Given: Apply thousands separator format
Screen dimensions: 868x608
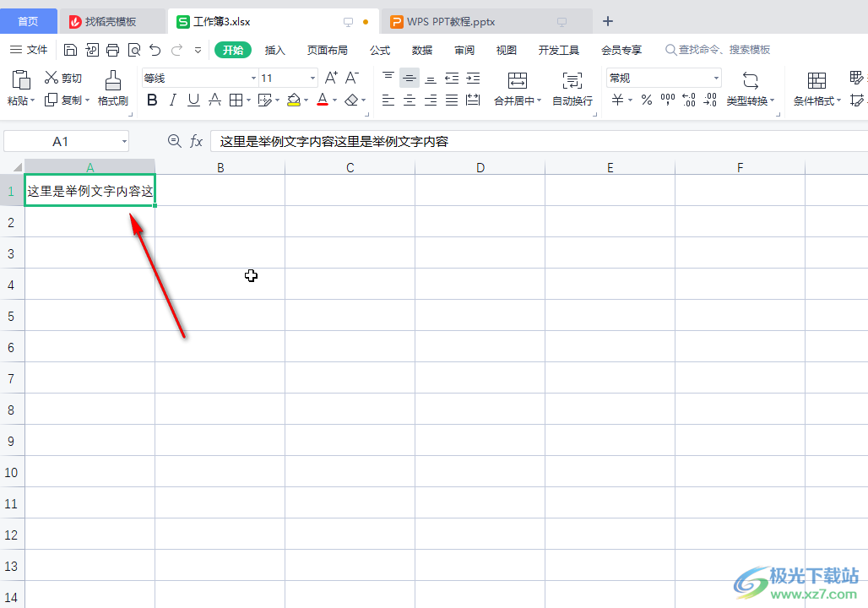Looking at the screenshot, I should pyautogui.click(x=668, y=100).
